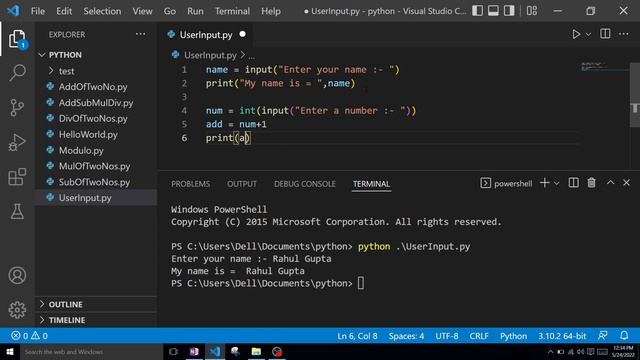
Task: Toggle the bottom panel layout
Action: [493, 11]
